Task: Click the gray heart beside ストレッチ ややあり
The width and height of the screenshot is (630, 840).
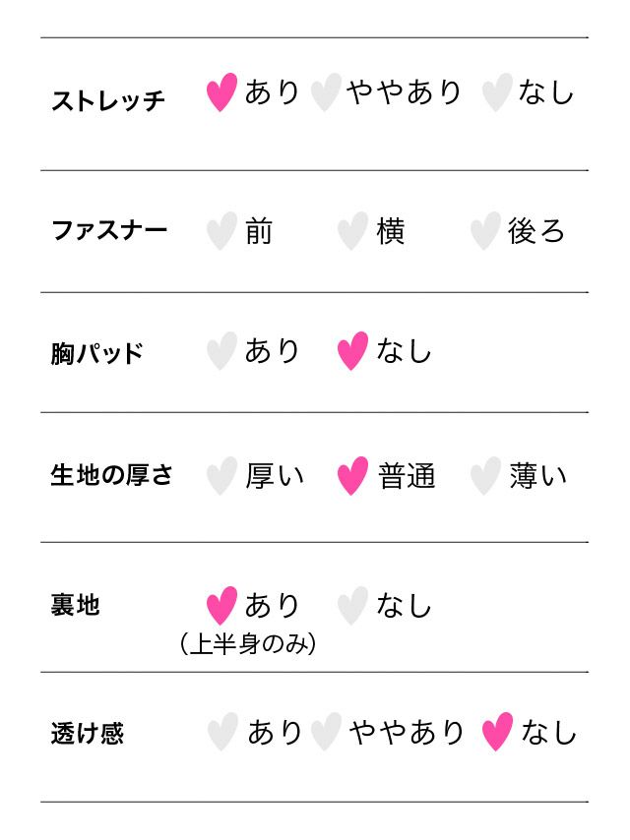Action: tap(325, 93)
